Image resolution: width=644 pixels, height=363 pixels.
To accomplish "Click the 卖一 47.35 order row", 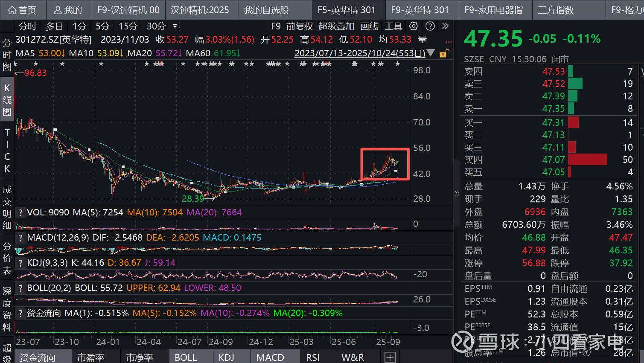I will (x=549, y=108).
